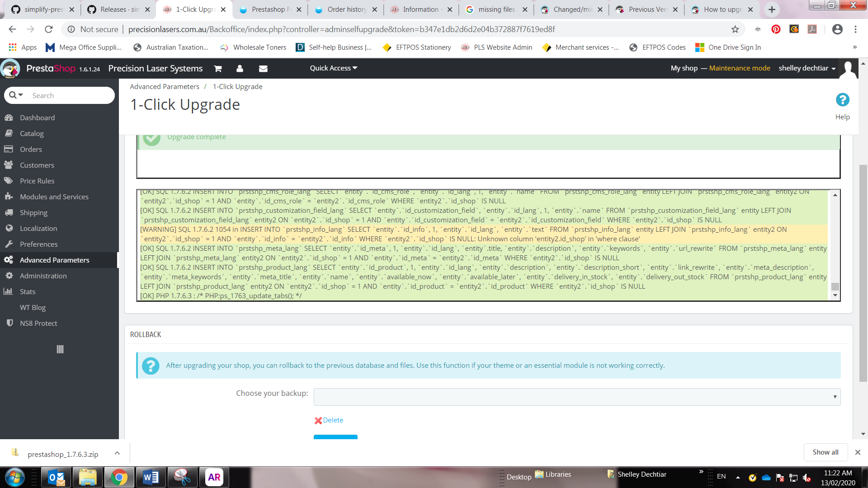The height and width of the screenshot is (488, 868).
Task: Click the My shop link
Action: pyautogui.click(x=684, y=68)
